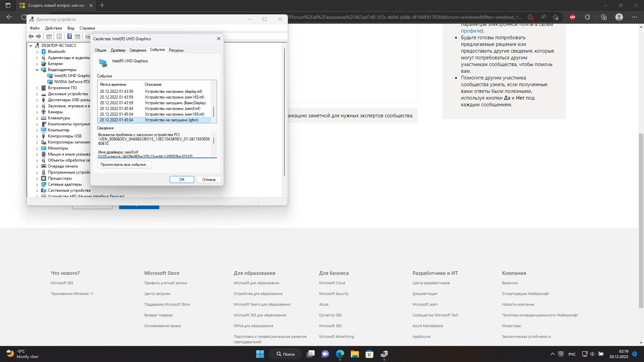Open Microsoft Edge from the taskbar
This screenshot has width=644, height=362.
click(340, 354)
